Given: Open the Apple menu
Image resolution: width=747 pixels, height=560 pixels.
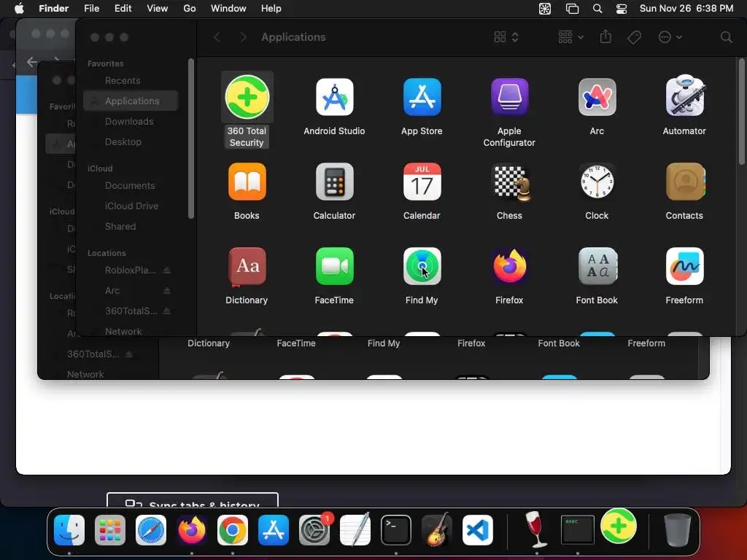Looking at the screenshot, I should click(19, 9).
